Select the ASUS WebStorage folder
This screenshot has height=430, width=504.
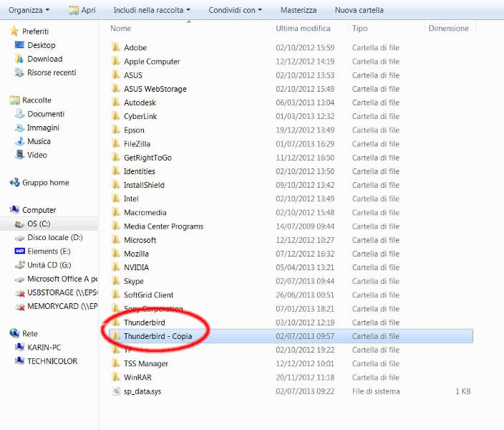pyautogui.click(x=155, y=89)
